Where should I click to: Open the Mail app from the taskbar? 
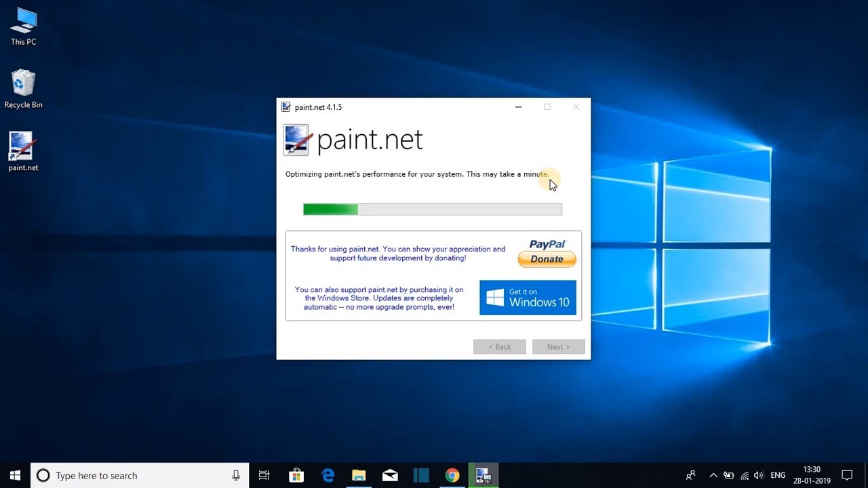(x=390, y=475)
